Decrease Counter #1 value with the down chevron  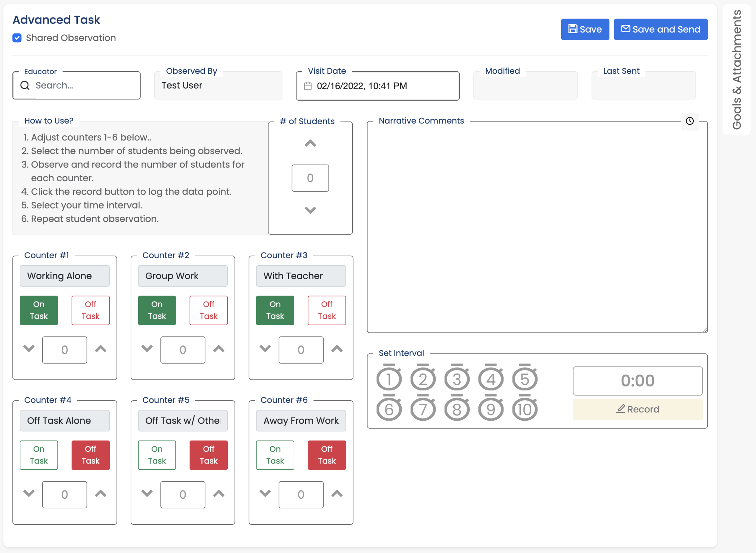[28, 349]
